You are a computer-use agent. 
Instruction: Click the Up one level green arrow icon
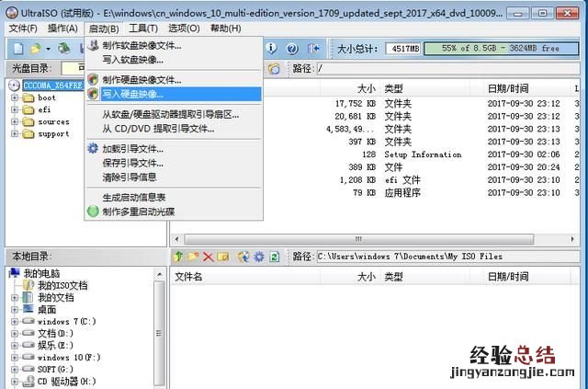click(x=178, y=257)
